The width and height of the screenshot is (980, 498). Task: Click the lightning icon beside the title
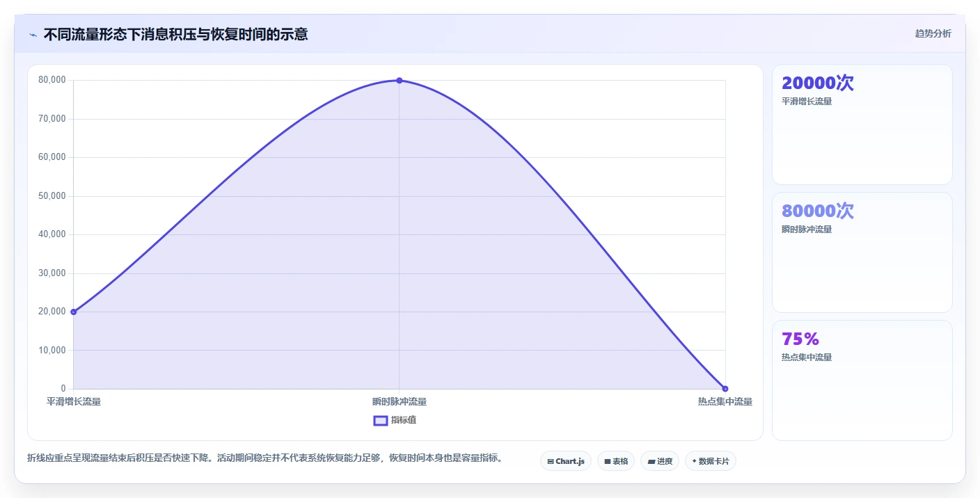tap(33, 34)
